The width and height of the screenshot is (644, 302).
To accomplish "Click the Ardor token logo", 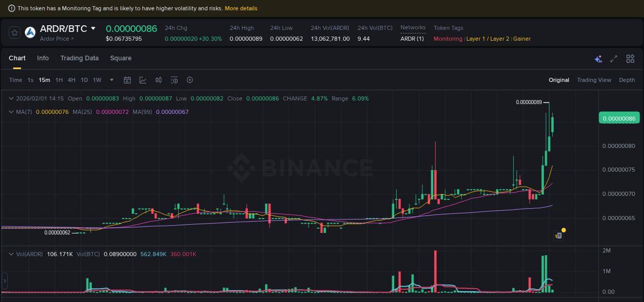I will pos(30,32).
